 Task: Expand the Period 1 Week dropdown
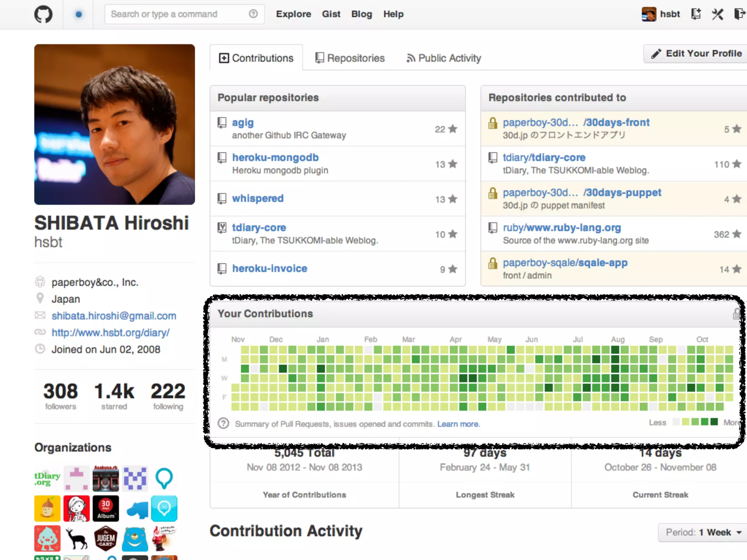702,532
